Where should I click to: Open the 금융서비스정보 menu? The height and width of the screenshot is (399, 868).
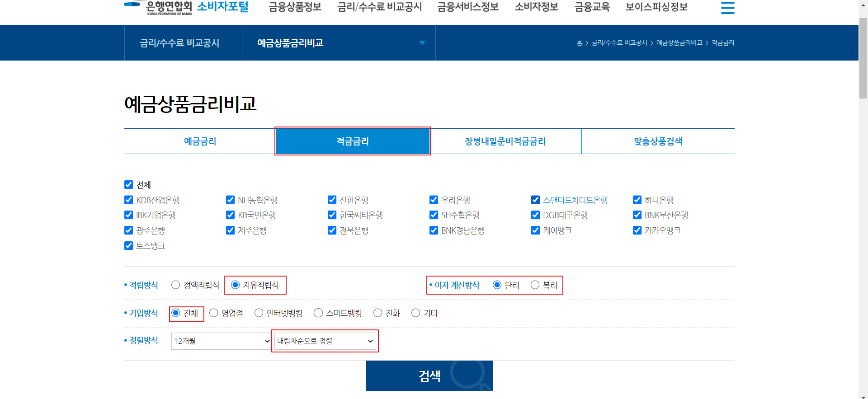coord(468,7)
